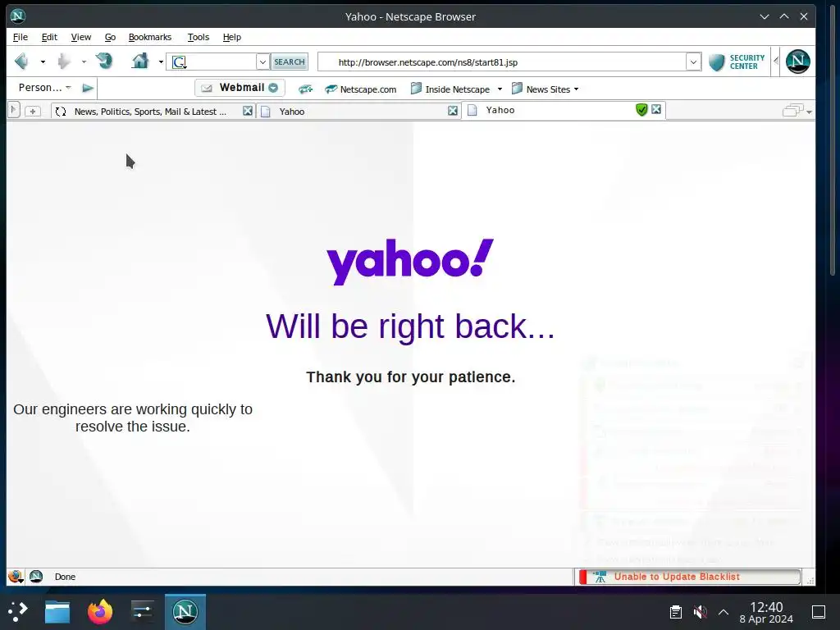Click the Google search engine icon
Screen dimensions: 840x630
coord(180,62)
